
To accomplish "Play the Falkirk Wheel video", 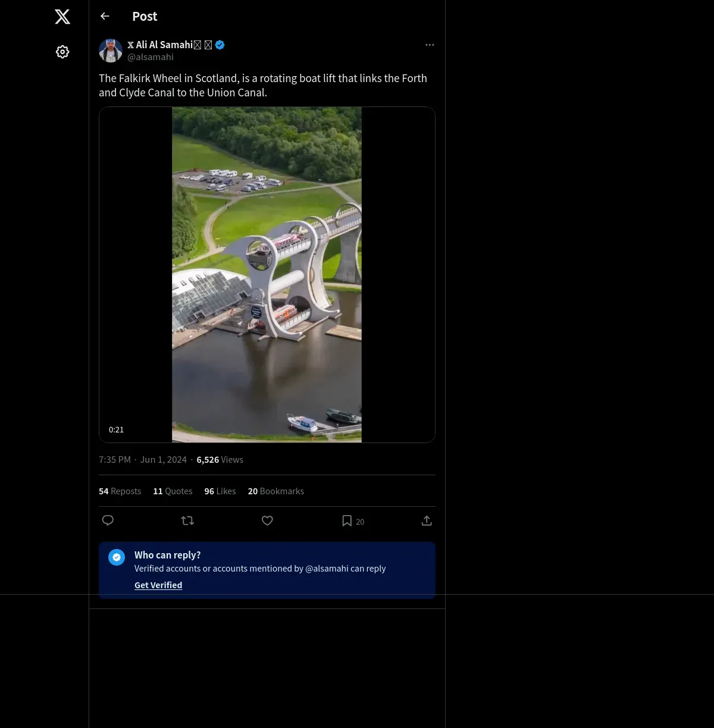I will pos(267,275).
